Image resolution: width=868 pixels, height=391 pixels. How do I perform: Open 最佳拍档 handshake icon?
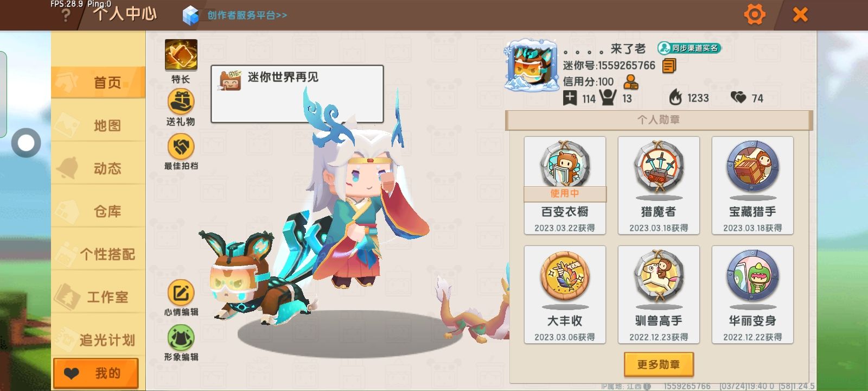[x=181, y=147]
